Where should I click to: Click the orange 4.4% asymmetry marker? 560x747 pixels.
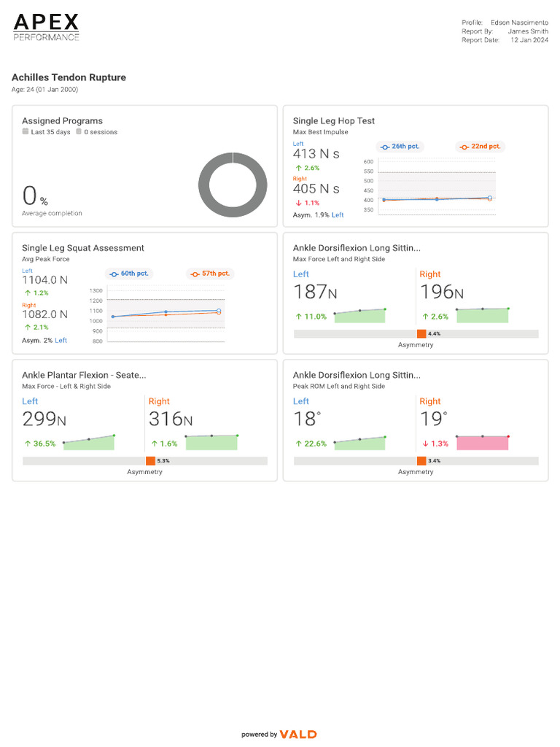coord(421,334)
